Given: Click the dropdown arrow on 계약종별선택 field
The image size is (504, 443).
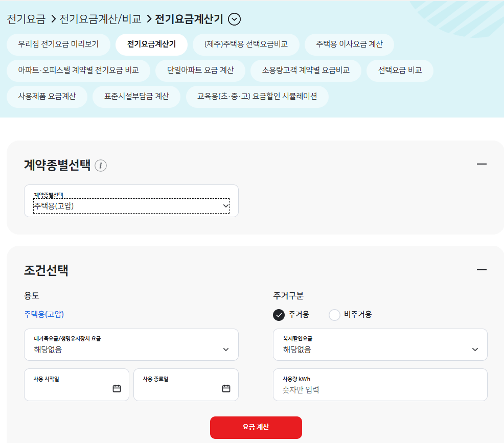Looking at the screenshot, I should click(225, 206).
